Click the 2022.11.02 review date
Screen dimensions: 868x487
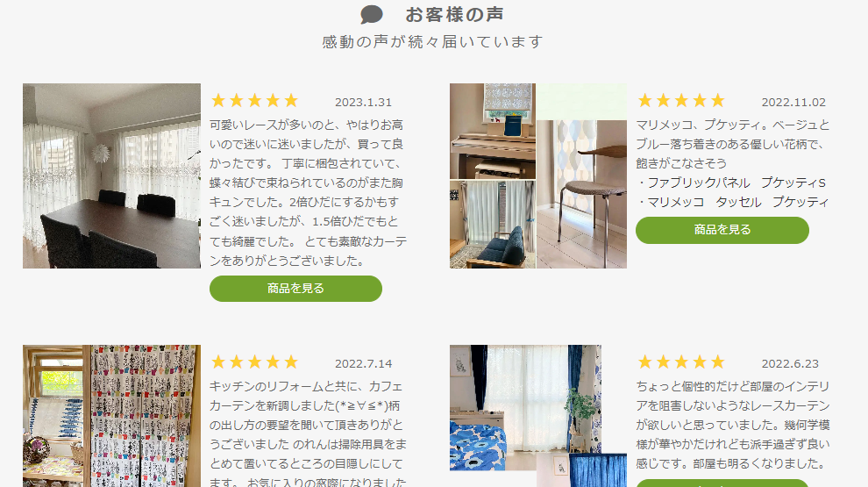pyautogui.click(x=793, y=103)
